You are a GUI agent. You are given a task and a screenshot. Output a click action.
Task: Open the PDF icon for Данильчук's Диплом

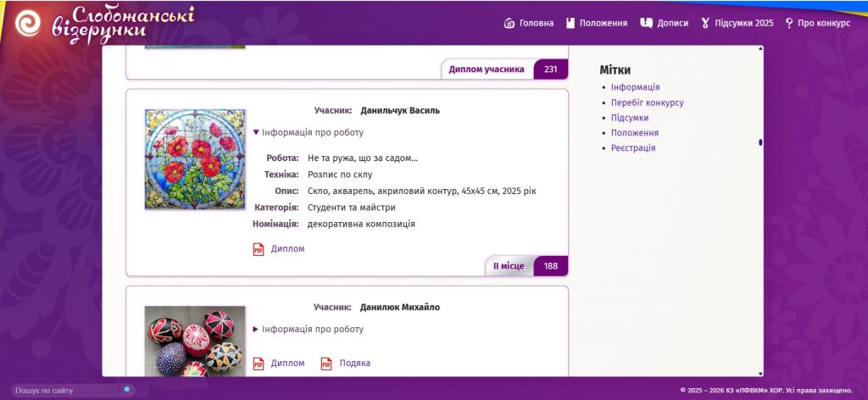259,249
